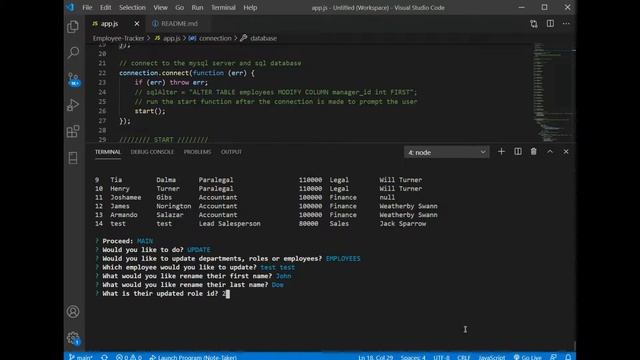Change encoding via UTF-8 in status bar
Viewport: 640px width, 360px height.
[x=441, y=357]
